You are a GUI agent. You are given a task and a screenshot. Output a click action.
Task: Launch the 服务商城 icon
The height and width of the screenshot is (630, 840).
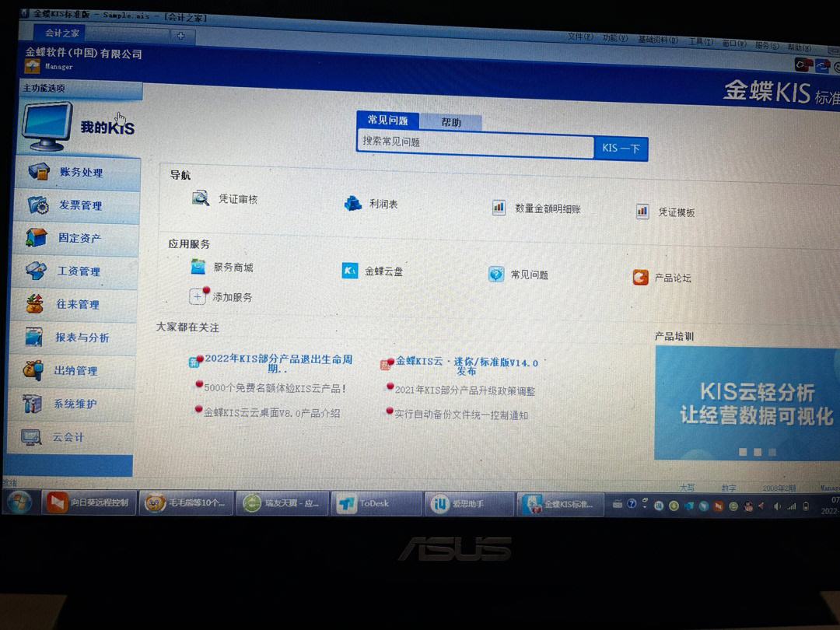point(198,266)
